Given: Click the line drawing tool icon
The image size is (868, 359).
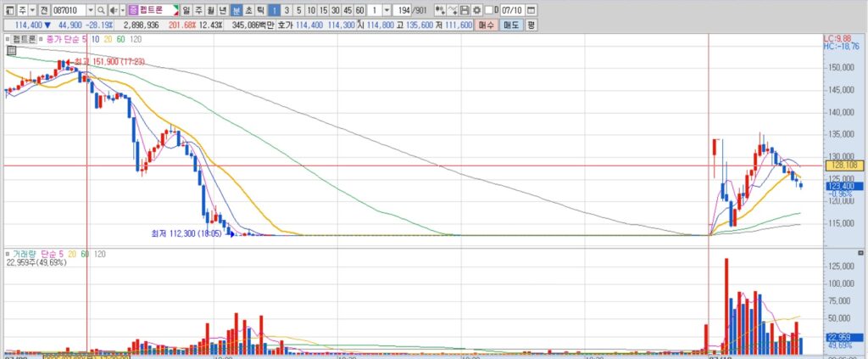Looking at the screenshot, I should (x=453, y=10).
